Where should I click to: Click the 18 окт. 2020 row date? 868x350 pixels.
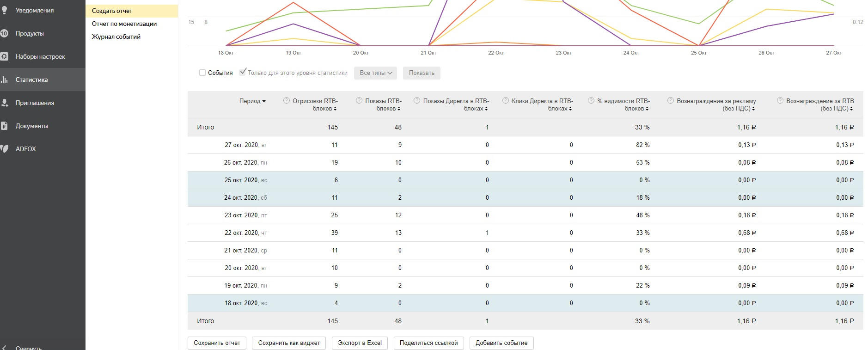(246, 303)
